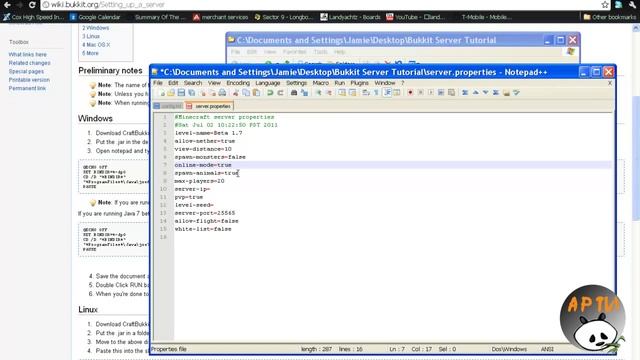Click the 'white-list=false' line
Viewport: 640px width, 360px height.
tap(203, 229)
